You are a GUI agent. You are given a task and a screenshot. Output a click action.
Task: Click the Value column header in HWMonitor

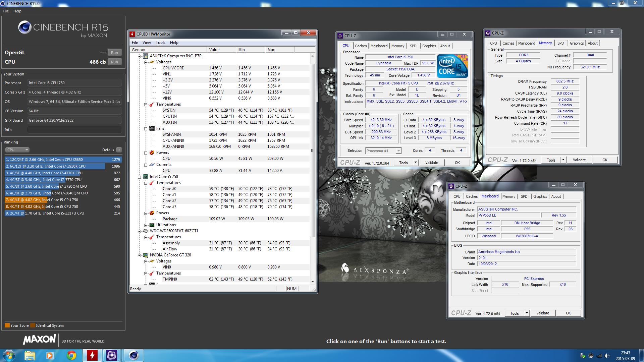[221, 50]
